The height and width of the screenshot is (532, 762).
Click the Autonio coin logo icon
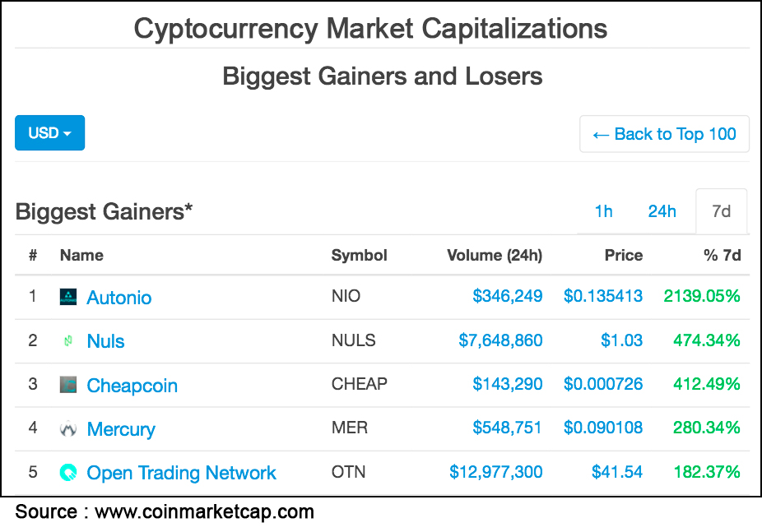(68, 297)
